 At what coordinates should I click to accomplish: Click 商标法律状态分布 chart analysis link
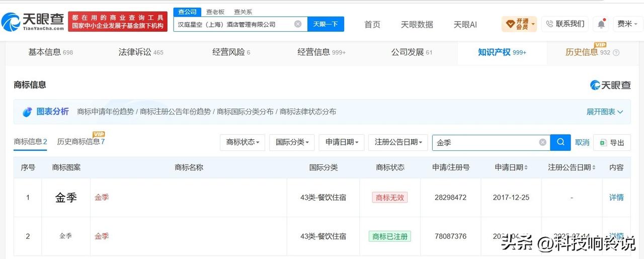click(308, 112)
